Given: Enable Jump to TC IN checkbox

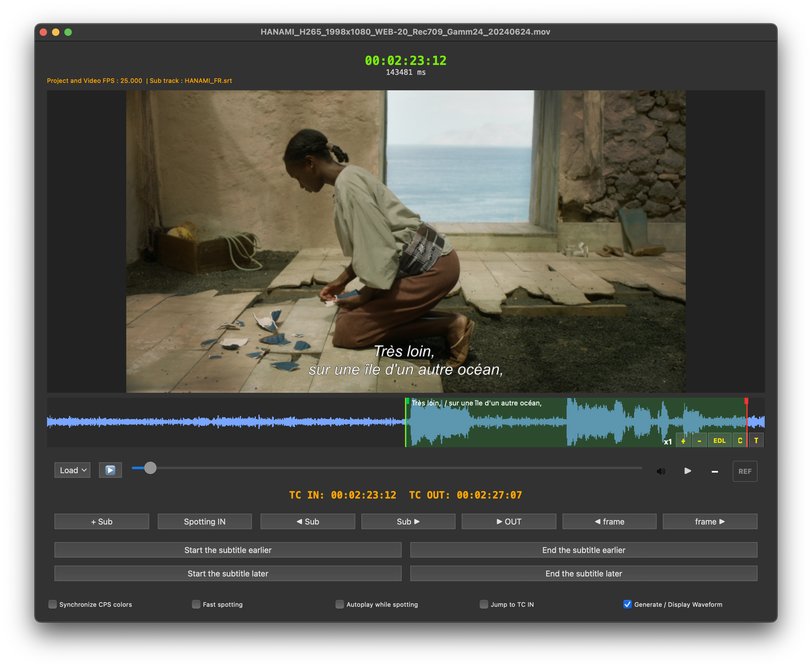Looking at the screenshot, I should pos(484,605).
